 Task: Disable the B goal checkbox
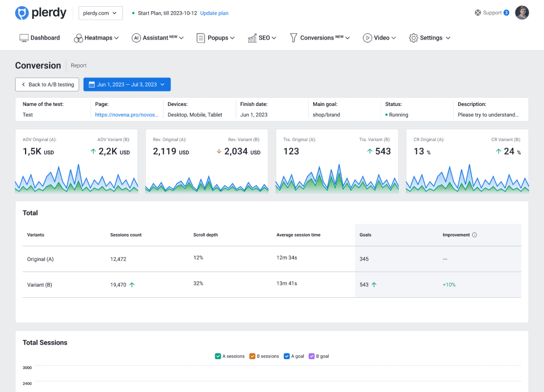(x=312, y=356)
